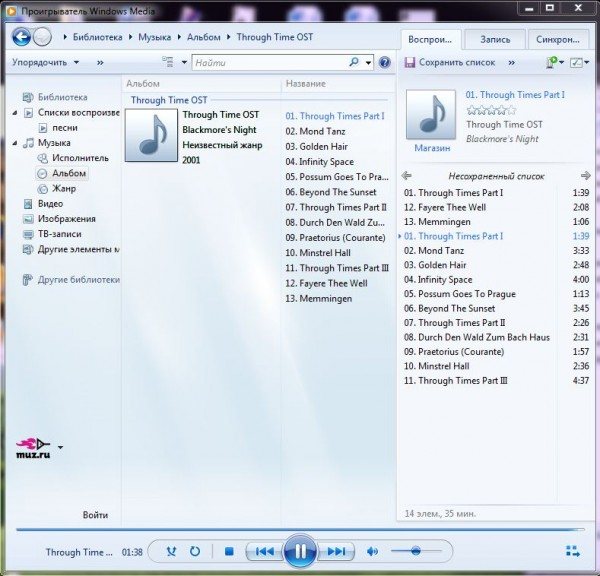
Task: Click Другие библиотеки in the sidebar
Action: tap(78, 280)
